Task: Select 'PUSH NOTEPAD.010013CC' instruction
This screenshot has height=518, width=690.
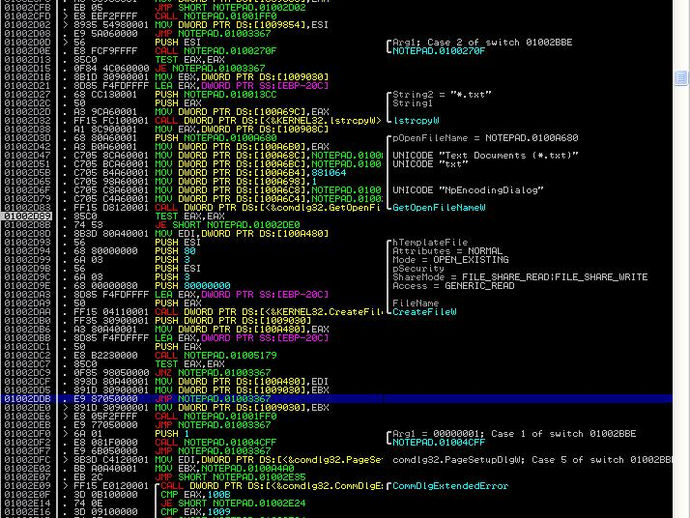Action: tap(216, 95)
